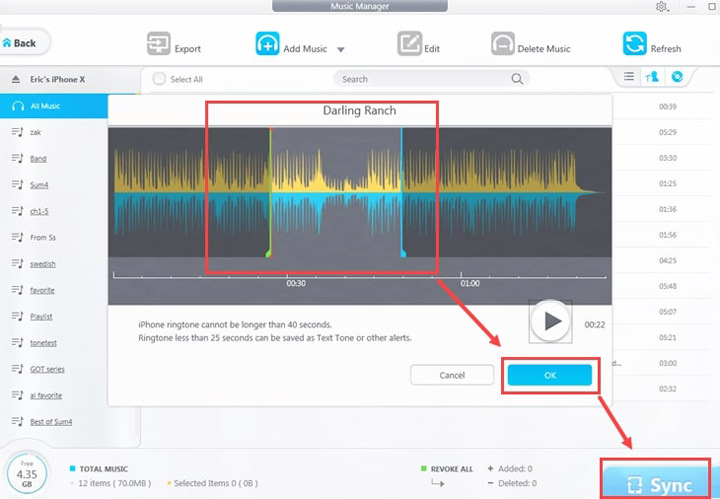Click the Add Music headphone icon

click(267, 44)
